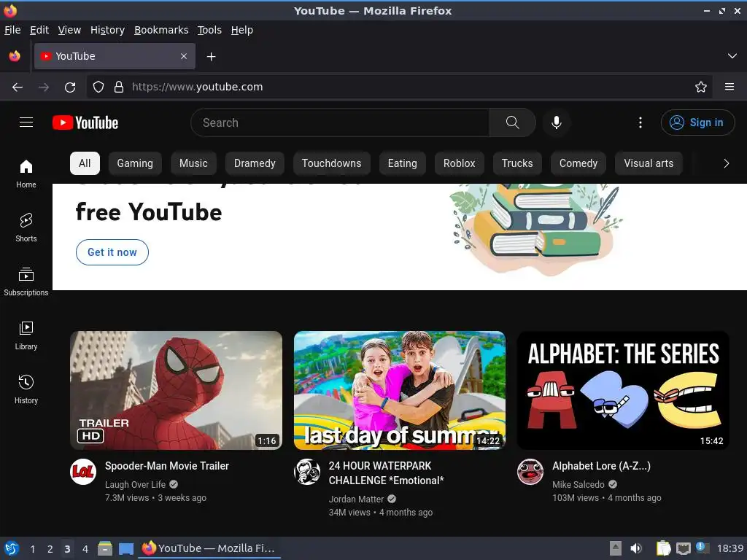Open Shorts from the sidebar
This screenshot has height=560, width=747.
26,227
